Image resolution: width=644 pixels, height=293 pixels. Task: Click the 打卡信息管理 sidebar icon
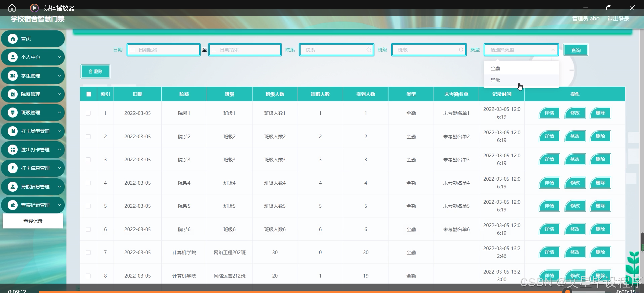[13, 168]
